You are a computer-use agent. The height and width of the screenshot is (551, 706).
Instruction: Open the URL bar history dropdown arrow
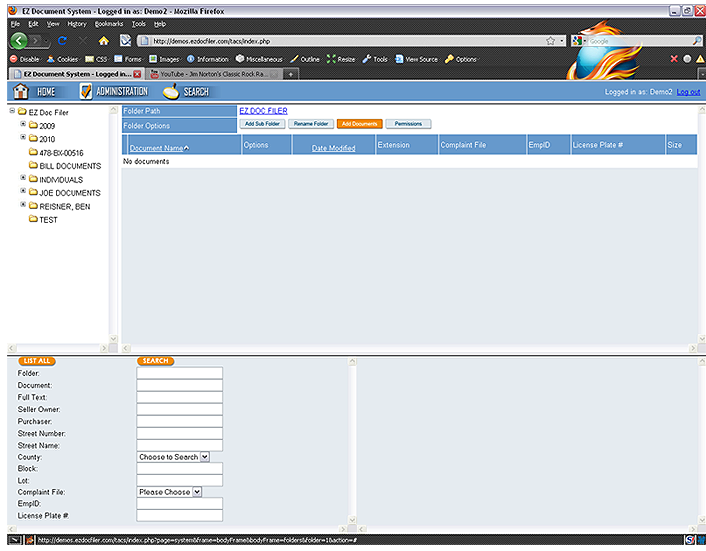pyautogui.click(x=561, y=41)
